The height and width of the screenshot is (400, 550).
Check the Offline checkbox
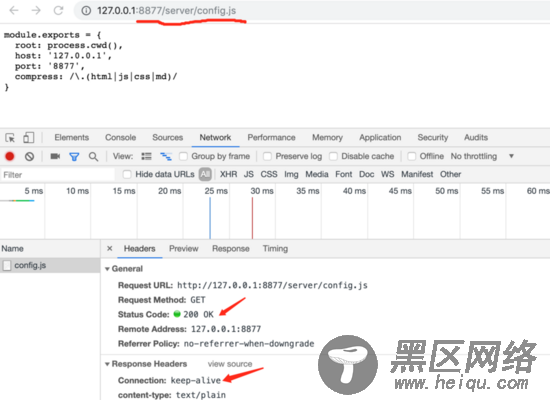click(x=412, y=156)
